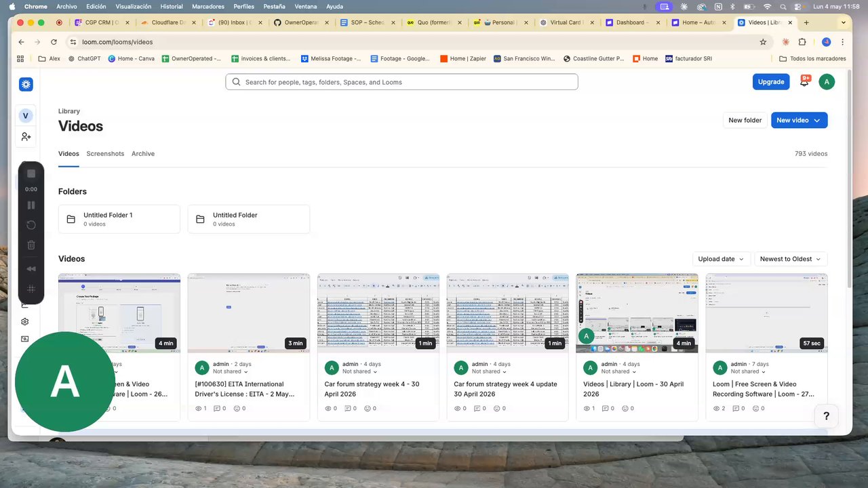Image resolution: width=868 pixels, height=488 pixels.
Task: Create a New folder
Action: pos(745,120)
